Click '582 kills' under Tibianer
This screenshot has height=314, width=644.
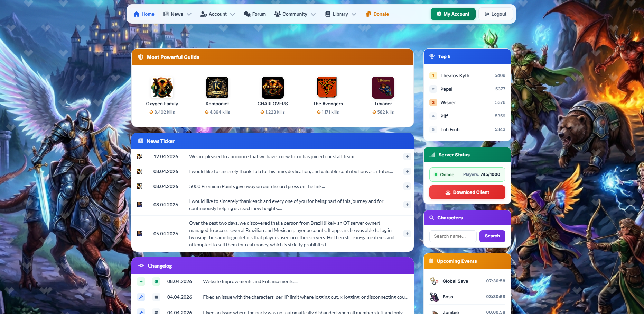(383, 112)
